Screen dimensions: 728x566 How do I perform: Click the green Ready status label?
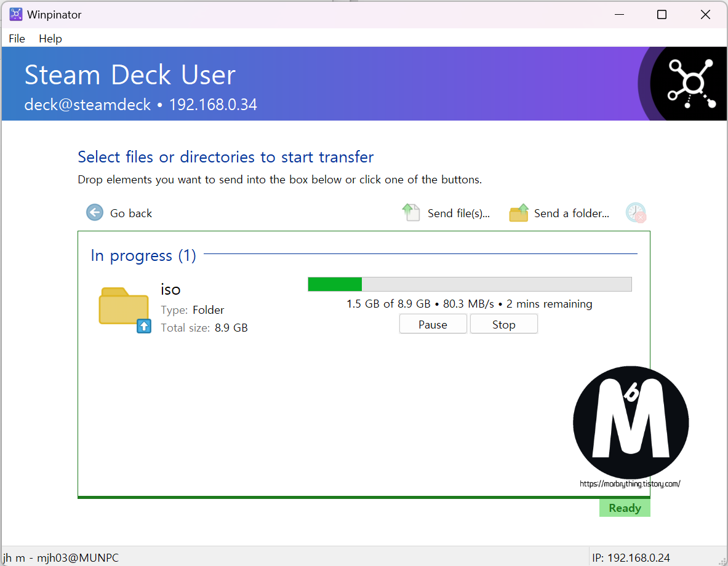point(625,508)
